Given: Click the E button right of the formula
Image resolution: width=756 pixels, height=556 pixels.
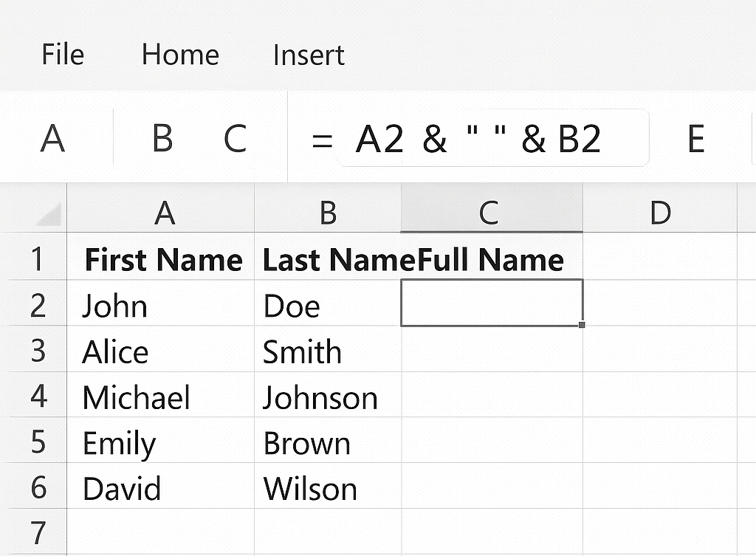Looking at the screenshot, I should click(x=695, y=139).
